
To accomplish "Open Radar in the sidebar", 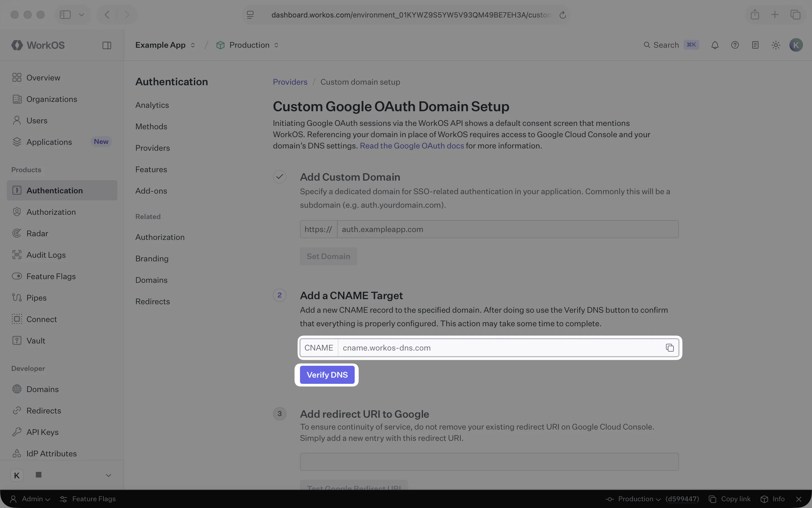I will coord(62,233).
